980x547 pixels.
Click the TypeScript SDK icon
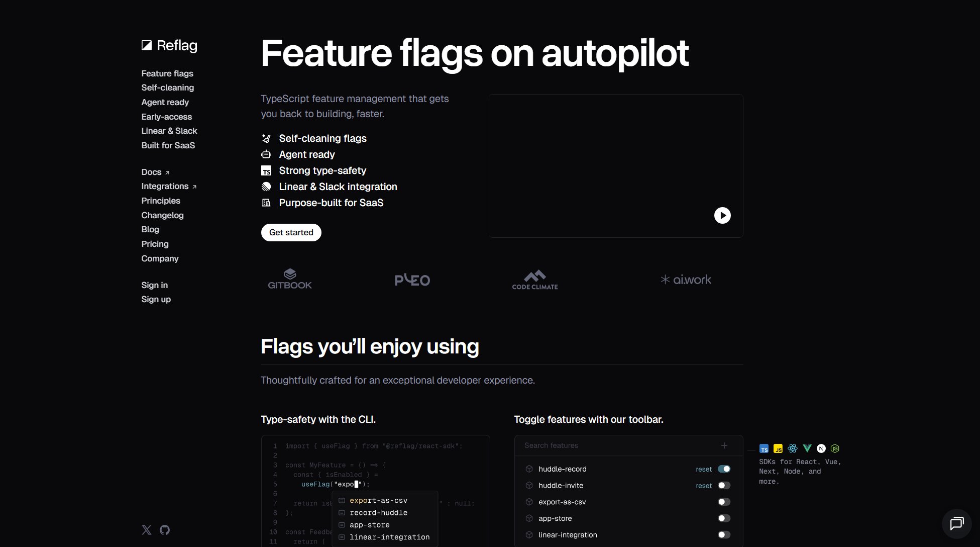pyautogui.click(x=764, y=449)
